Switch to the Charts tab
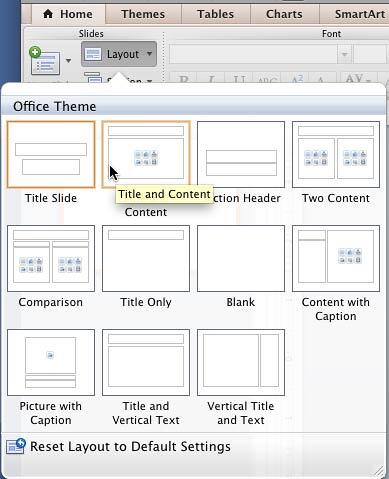This screenshot has height=479, width=389. [284, 14]
